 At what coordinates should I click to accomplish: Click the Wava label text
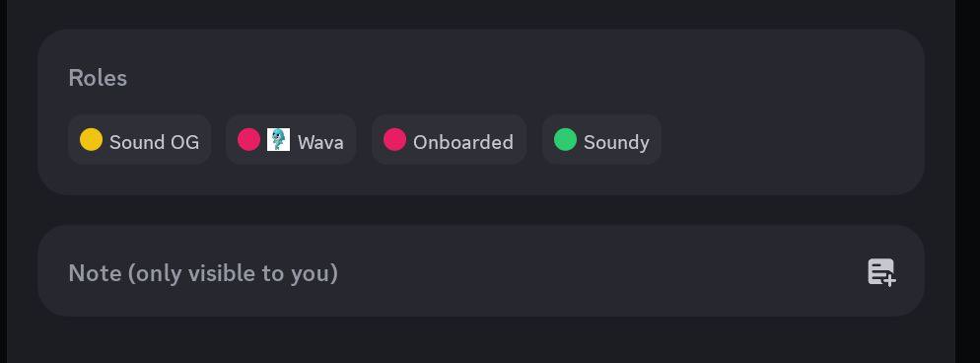[320, 142]
